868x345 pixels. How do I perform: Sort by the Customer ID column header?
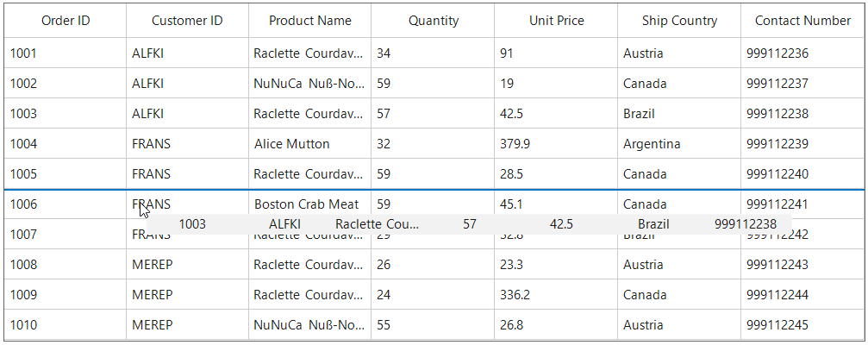click(187, 21)
